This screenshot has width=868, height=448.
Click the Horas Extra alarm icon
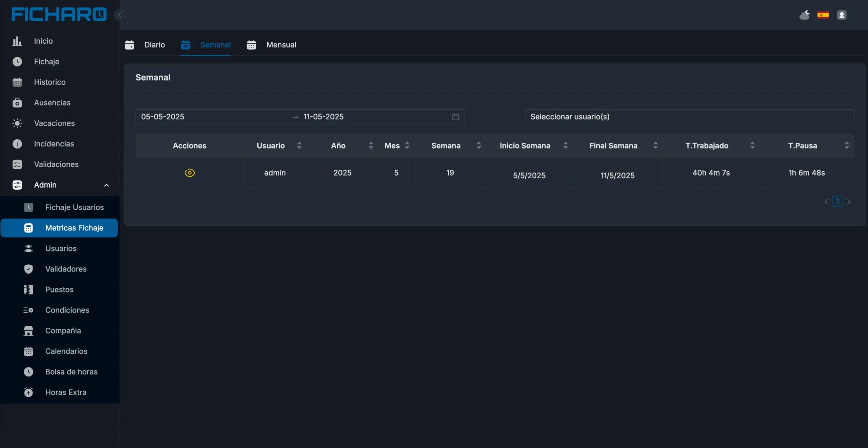(x=28, y=392)
